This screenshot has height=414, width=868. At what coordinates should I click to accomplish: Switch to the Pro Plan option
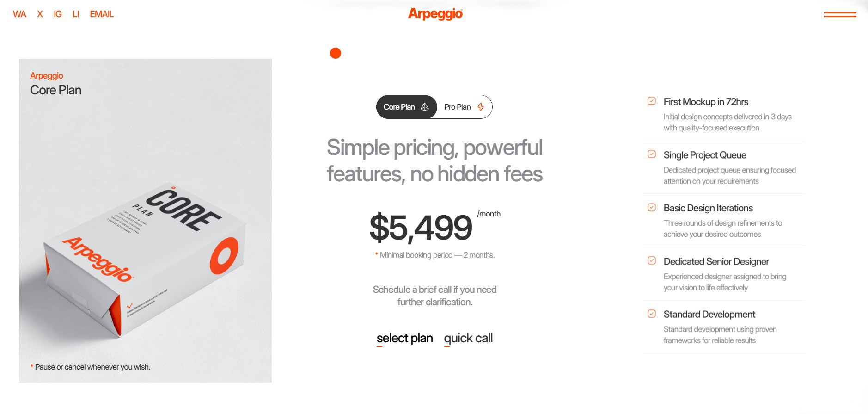click(x=458, y=107)
